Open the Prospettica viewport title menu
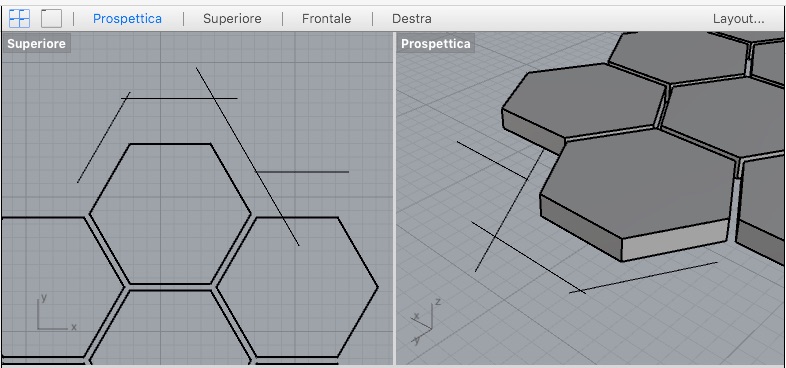The image size is (786, 368). tap(436, 44)
